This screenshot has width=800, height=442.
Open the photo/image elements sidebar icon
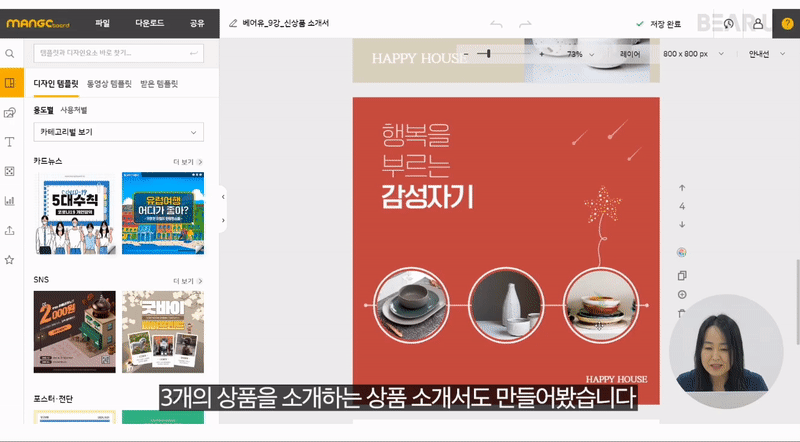(x=10, y=113)
